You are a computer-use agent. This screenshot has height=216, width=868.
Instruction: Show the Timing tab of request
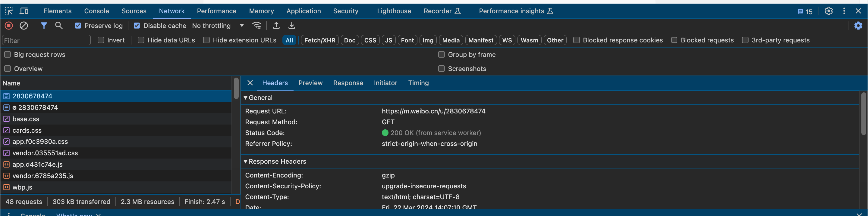pyautogui.click(x=419, y=83)
